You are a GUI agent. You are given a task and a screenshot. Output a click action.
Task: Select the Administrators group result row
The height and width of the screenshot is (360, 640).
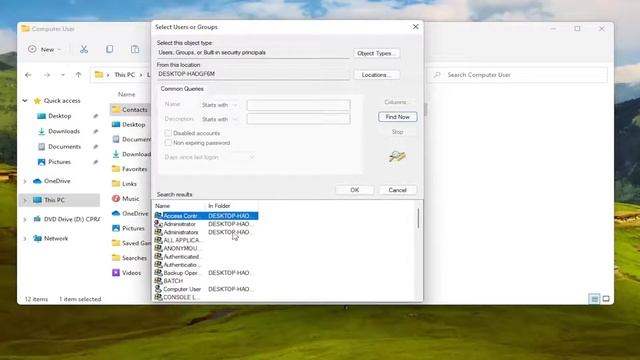206,232
